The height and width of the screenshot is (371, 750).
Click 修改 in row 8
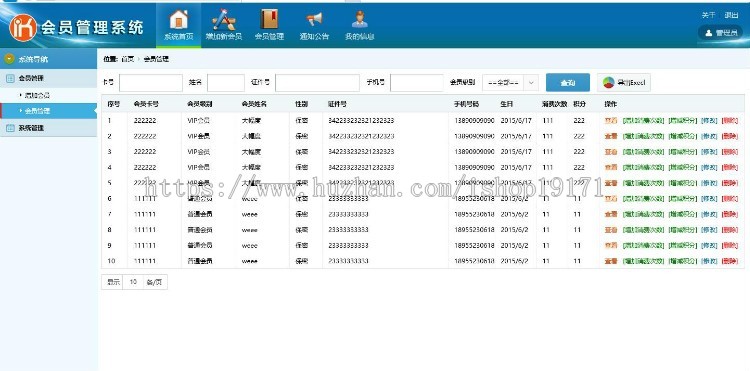coord(709,229)
